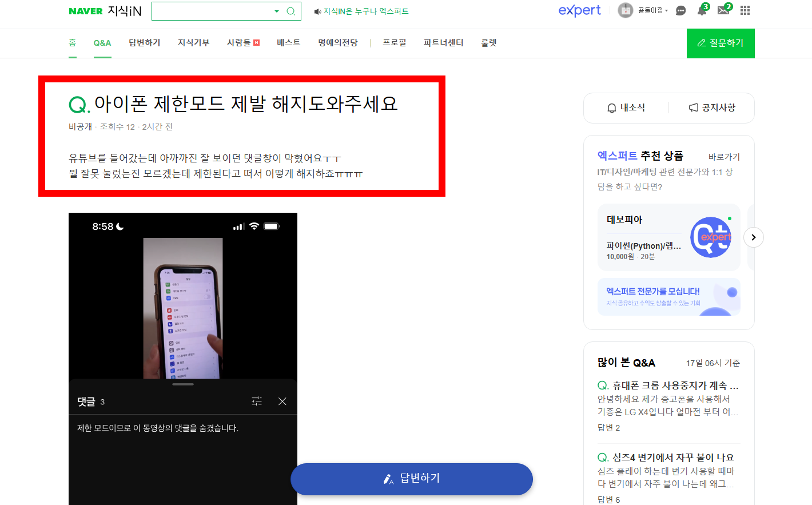812x505 pixels.
Task: Click the 공지사항 button
Action: coord(712,108)
